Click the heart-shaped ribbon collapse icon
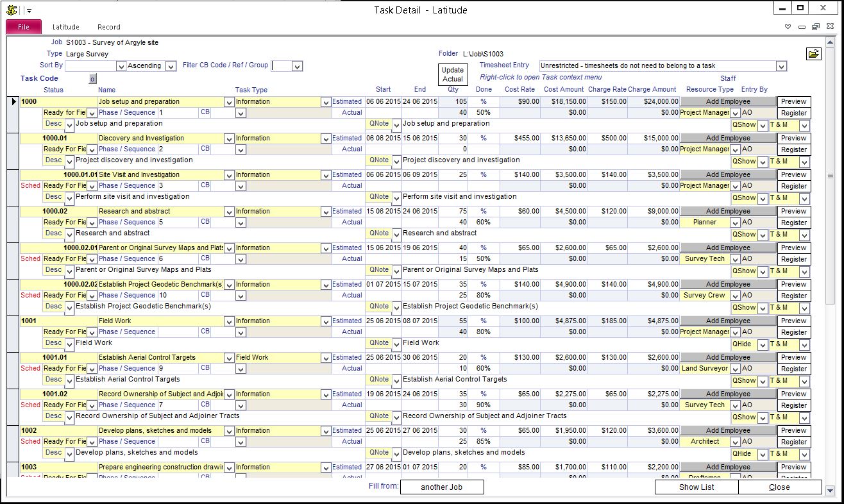Image resolution: width=844 pixels, height=504 pixels. 789,27
